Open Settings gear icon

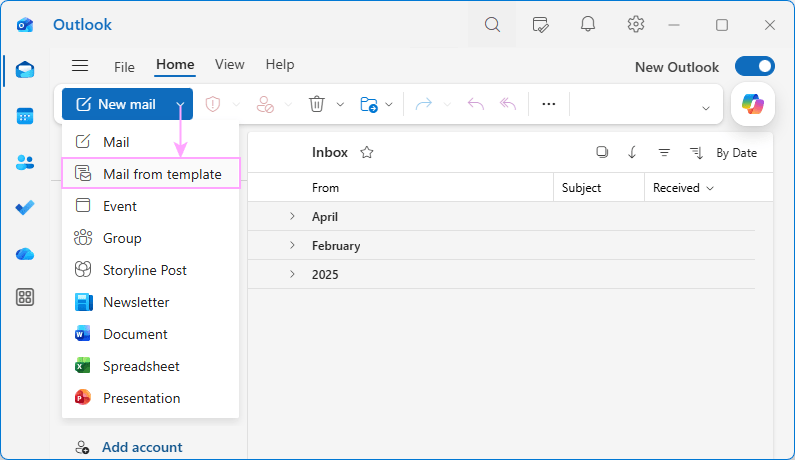(x=635, y=24)
